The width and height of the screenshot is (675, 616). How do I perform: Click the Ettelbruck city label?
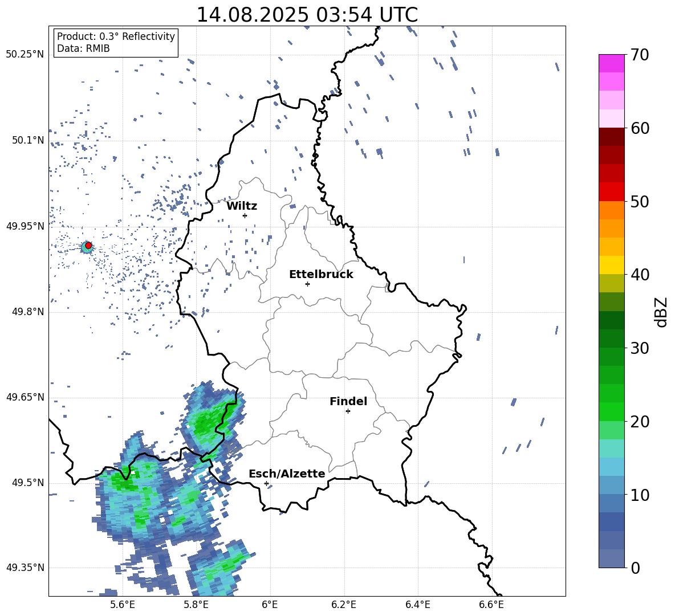click(321, 275)
